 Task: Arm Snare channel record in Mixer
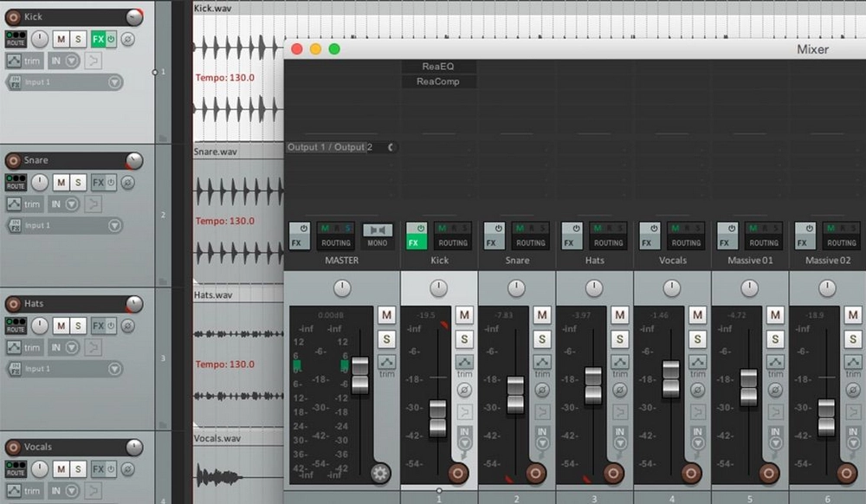tap(535, 473)
